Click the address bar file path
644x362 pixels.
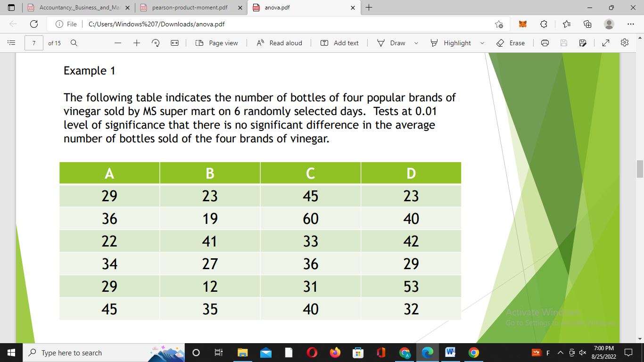point(157,24)
